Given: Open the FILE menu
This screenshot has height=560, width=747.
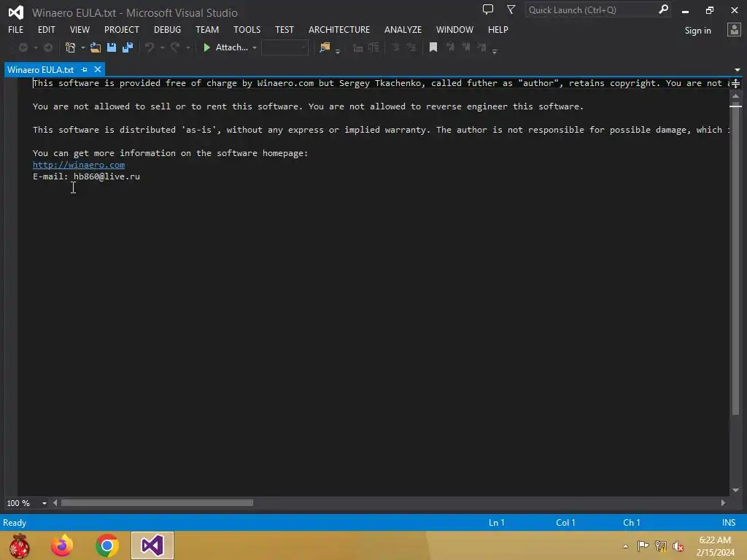Looking at the screenshot, I should click(x=16, y=29).
